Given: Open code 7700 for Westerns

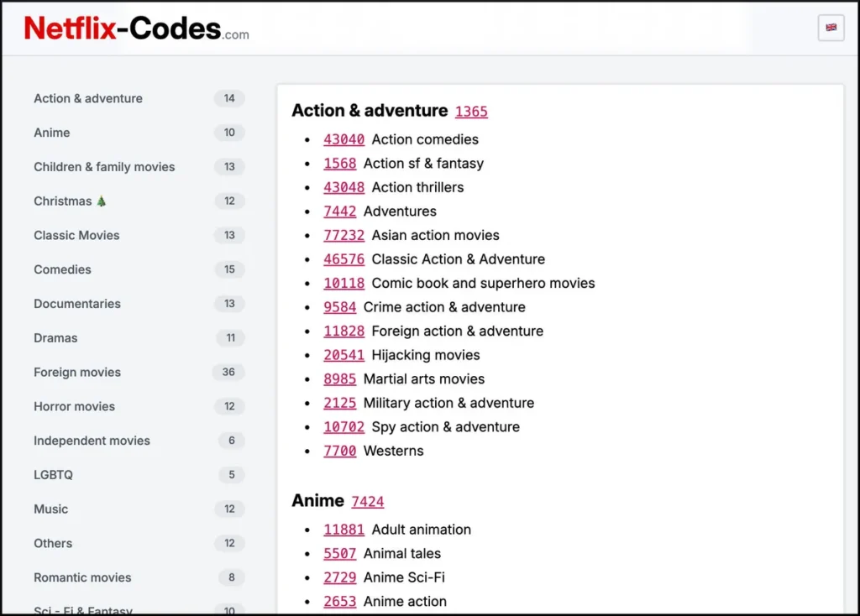Looking at the screenshot, I should tap(339, 451).
